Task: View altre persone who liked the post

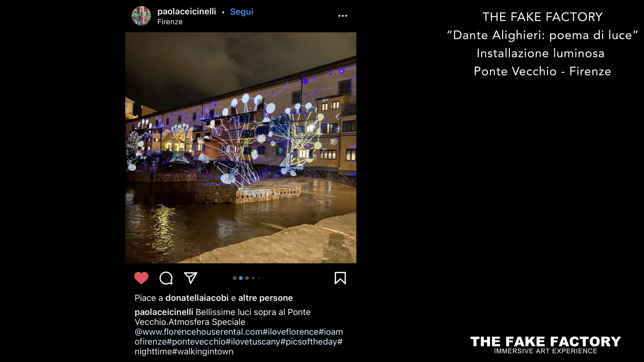Action: [x=265, y=298]
